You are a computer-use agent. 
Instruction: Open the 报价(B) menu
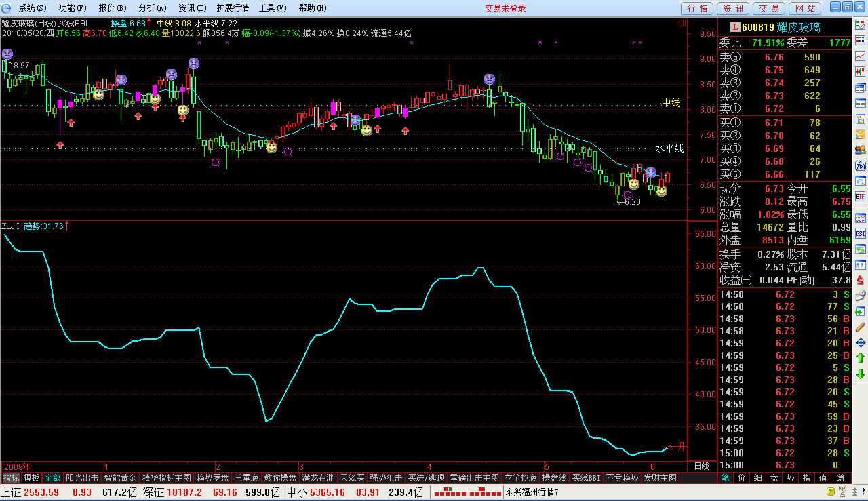coord(112,8)
